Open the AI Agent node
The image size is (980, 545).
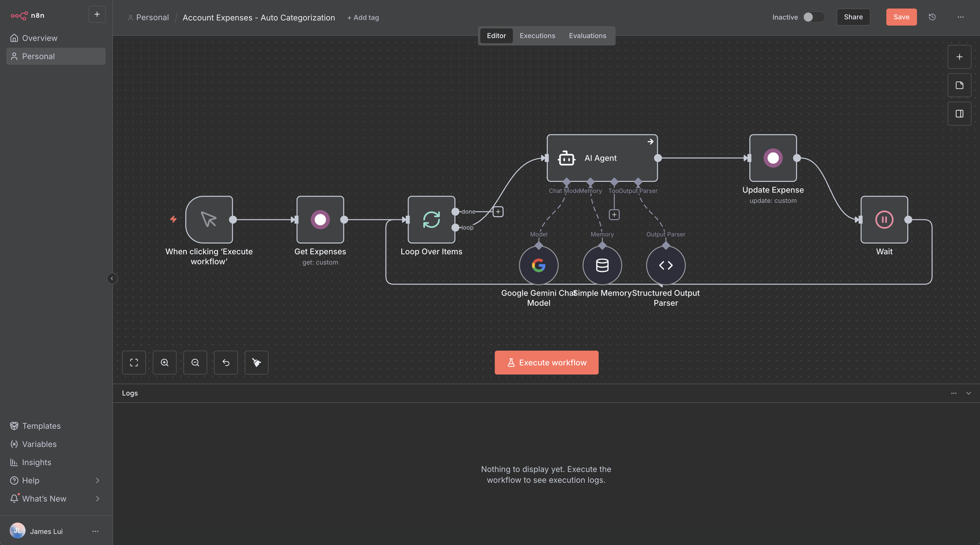point(602,158)
